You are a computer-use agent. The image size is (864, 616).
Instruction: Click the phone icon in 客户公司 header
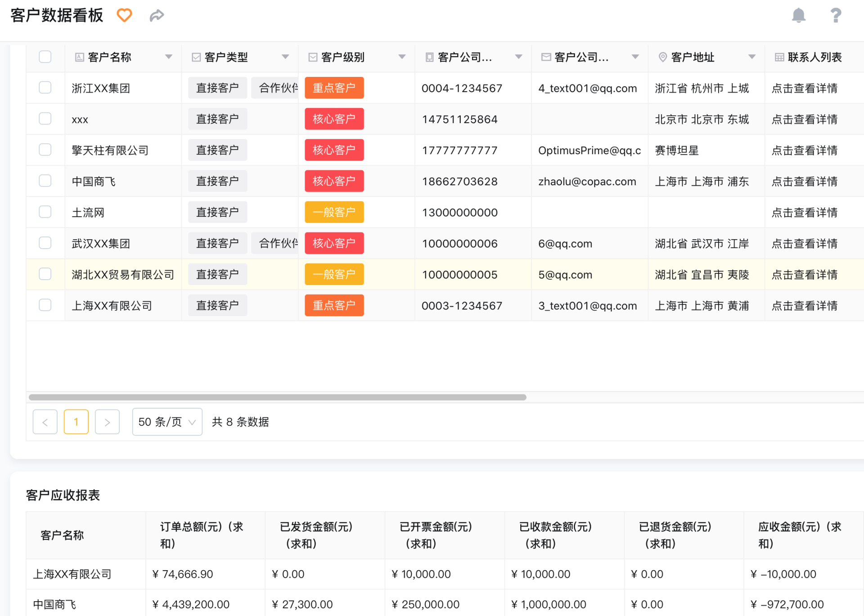point(429,57)
